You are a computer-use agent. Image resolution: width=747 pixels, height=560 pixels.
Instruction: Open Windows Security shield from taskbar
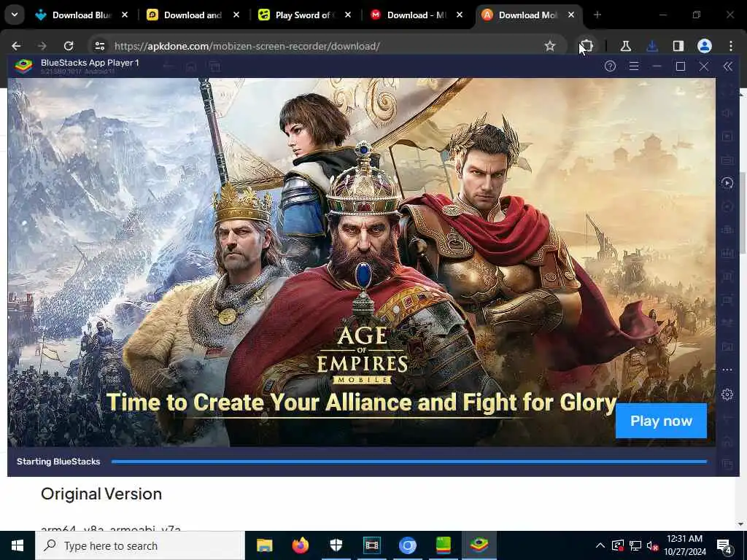[336, 545]
